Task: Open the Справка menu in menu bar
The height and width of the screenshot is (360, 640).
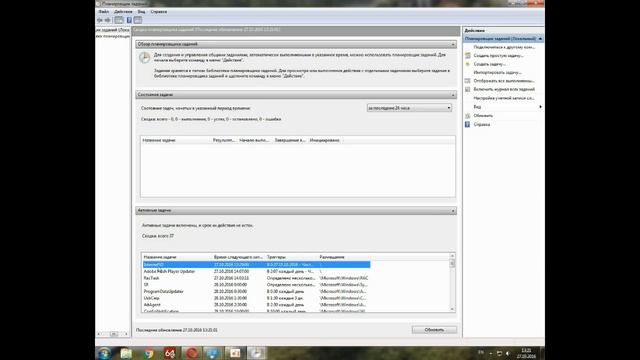Action: tap(159, 12)
